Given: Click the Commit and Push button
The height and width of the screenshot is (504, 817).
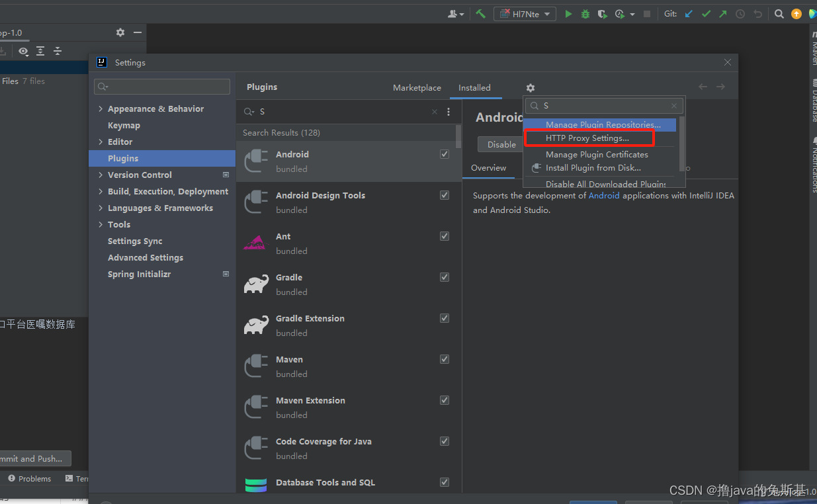Looking at the screenshot, I should 34,458.
